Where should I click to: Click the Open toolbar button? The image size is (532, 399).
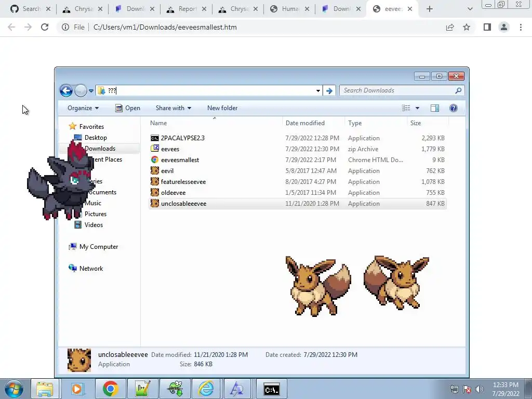pos(128,108)
